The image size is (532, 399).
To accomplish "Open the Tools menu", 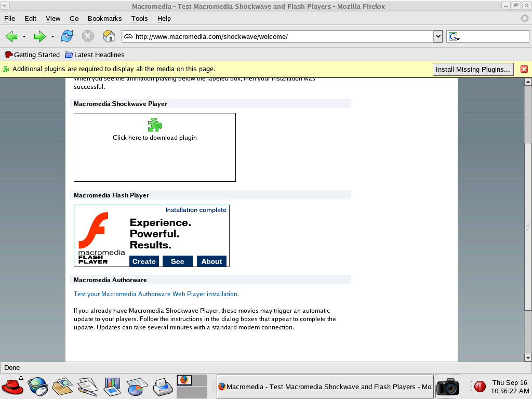I will pos(139,19).
